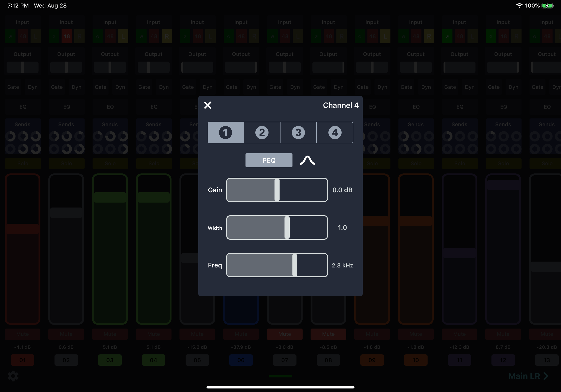
Task: Mute channel 07
Action: (x=284, y=334)
